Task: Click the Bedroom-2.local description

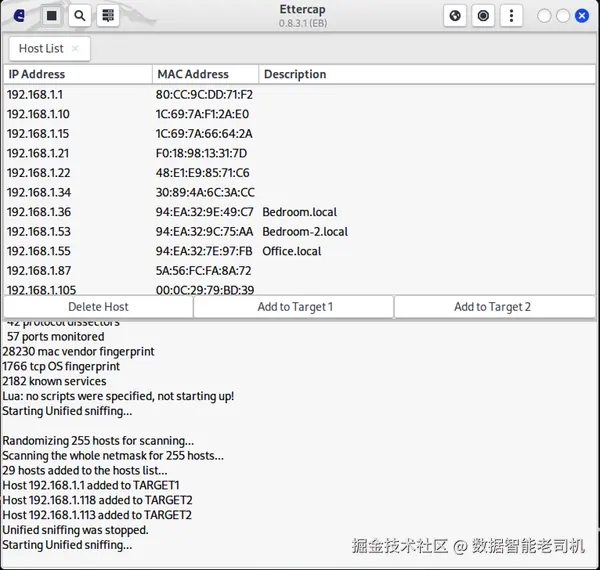Action: [305, 231]
